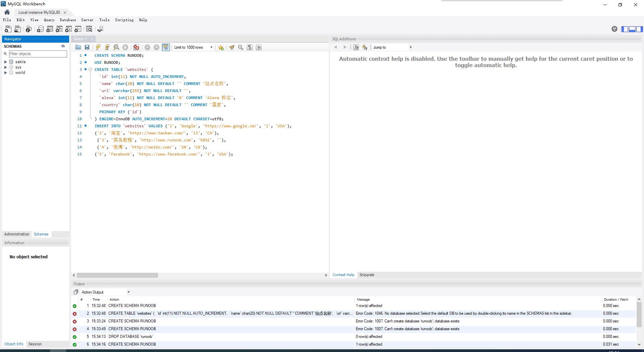Expand the sakila schema
Viewport: 644px width, 352px height.
(x=5, y=62)
